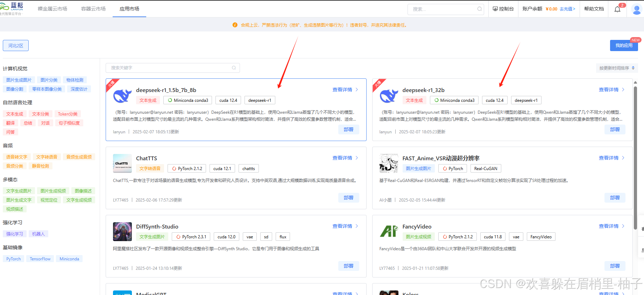This screenshot has width=644, height=295.
Task: Filter by 文字生成视频 tag
Action: click(79, 200)
